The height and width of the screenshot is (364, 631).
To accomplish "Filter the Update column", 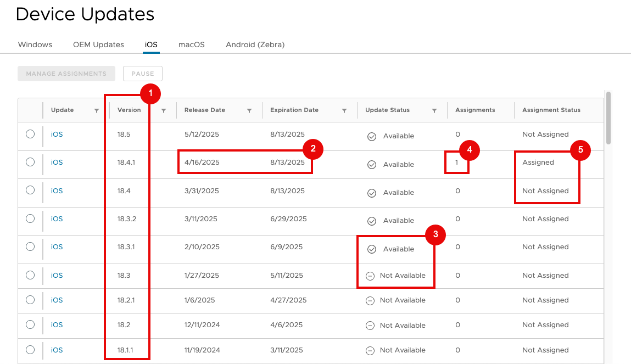I will pos(97,110).
